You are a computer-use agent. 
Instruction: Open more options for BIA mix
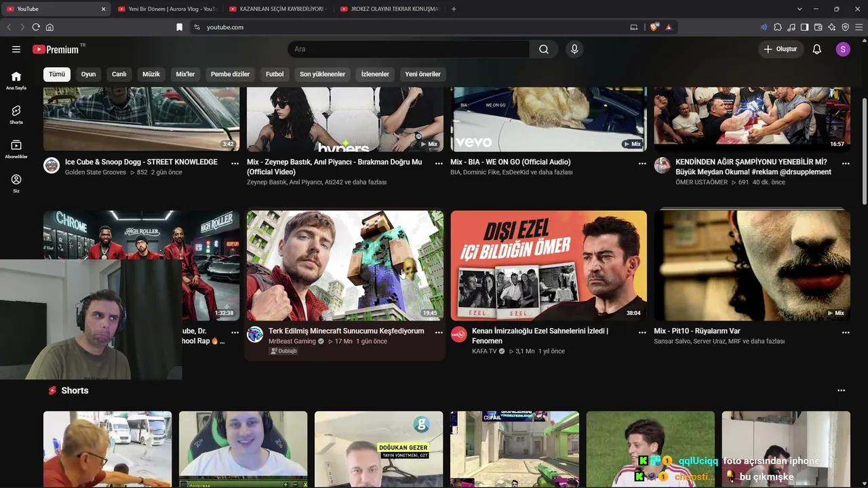[x=642, y=163]
